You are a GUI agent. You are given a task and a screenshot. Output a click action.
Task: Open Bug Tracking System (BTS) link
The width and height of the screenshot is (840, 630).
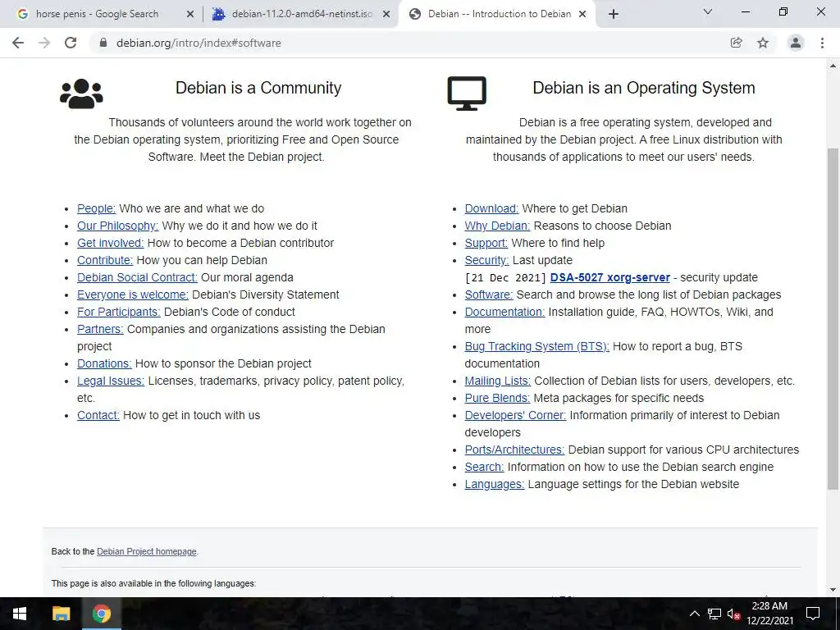point(536,346)
